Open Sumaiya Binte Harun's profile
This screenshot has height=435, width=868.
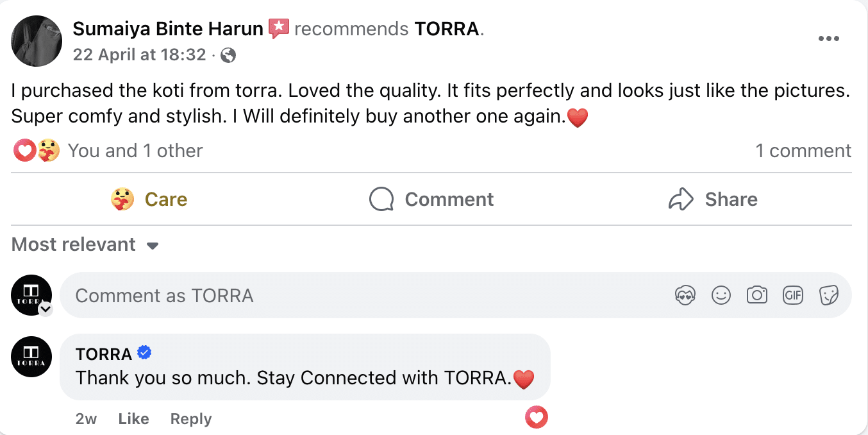[x=168, y=28]
